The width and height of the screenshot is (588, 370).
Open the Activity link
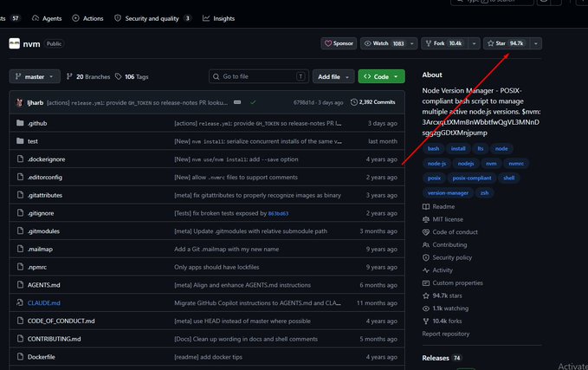point(437,270)
